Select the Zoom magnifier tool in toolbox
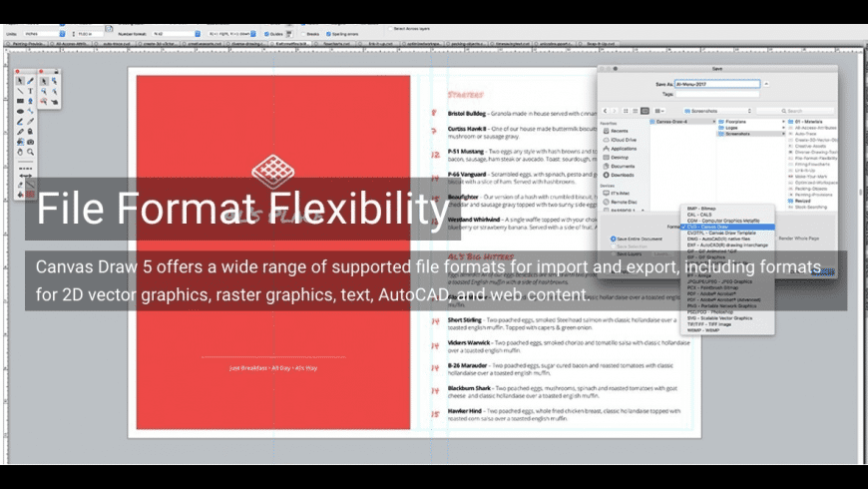868x489 pixels. (31, 152)
